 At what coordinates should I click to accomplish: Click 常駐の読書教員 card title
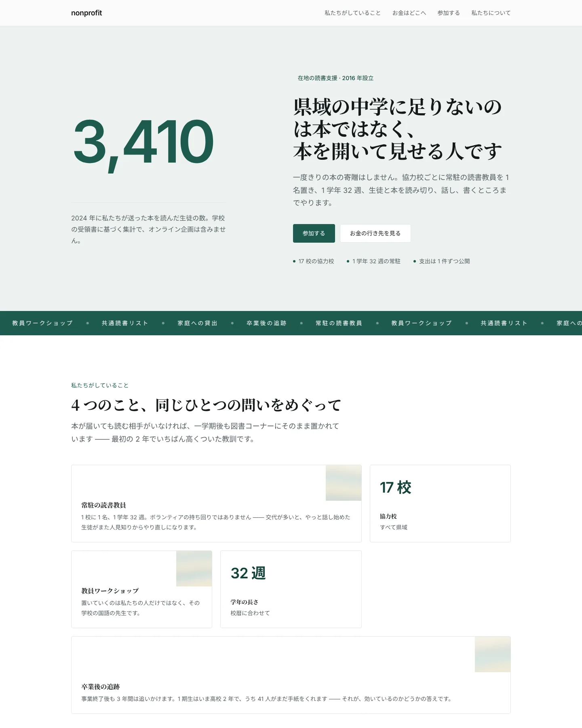tap(103, 505)
